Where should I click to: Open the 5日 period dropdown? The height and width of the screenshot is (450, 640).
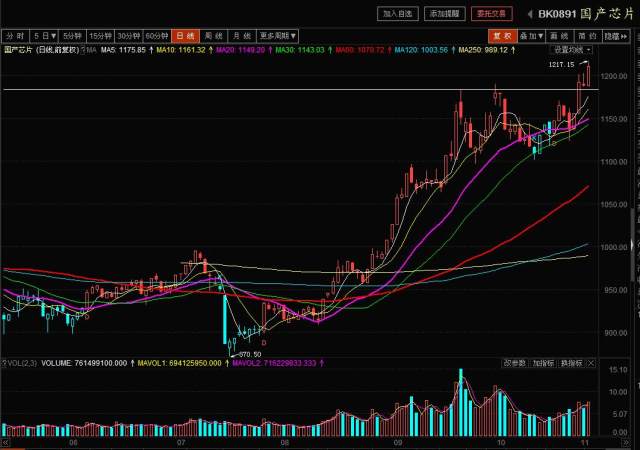pos(43,35)
